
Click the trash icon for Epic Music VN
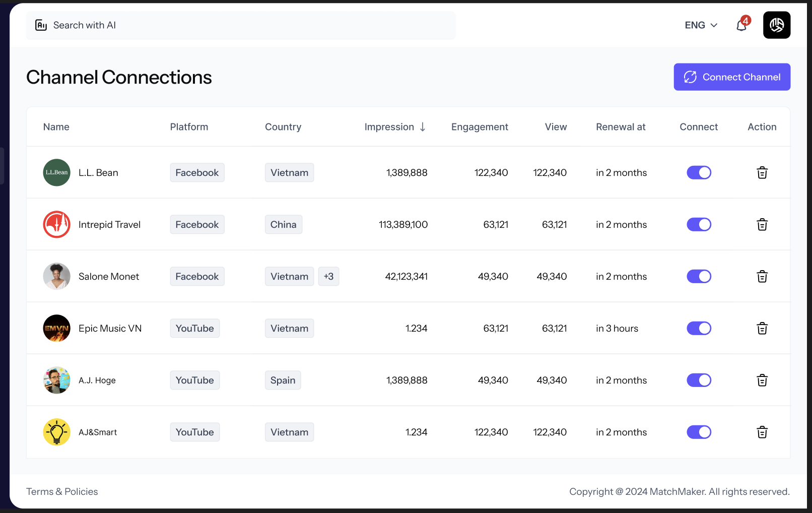(x=762, y=329)
